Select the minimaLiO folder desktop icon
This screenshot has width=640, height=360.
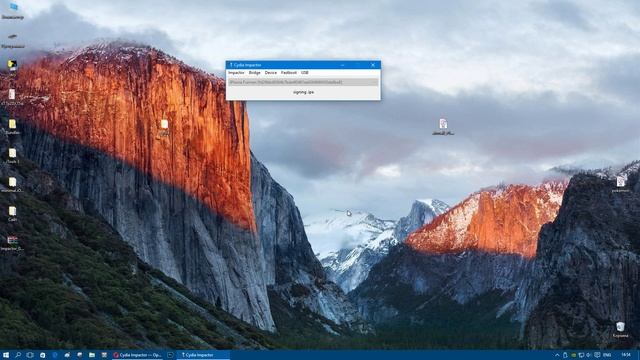[x=13, y=184]
